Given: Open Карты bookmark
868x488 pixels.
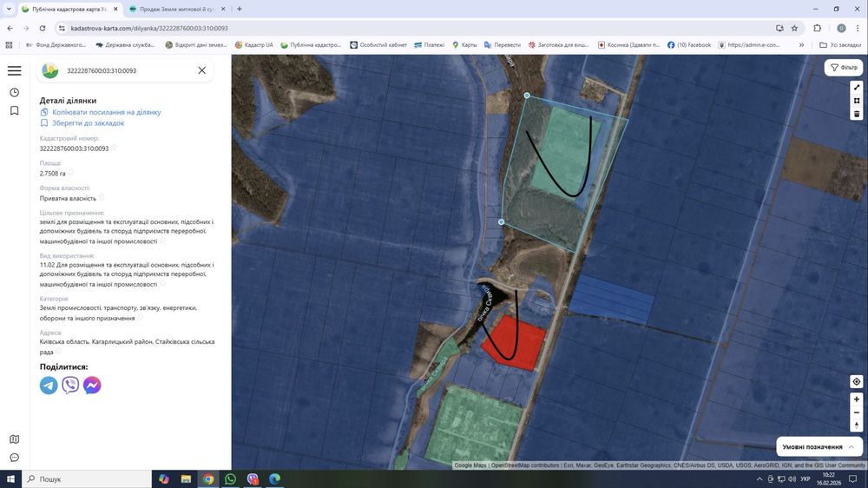Looking at the screenshot, I should (464, 45).
